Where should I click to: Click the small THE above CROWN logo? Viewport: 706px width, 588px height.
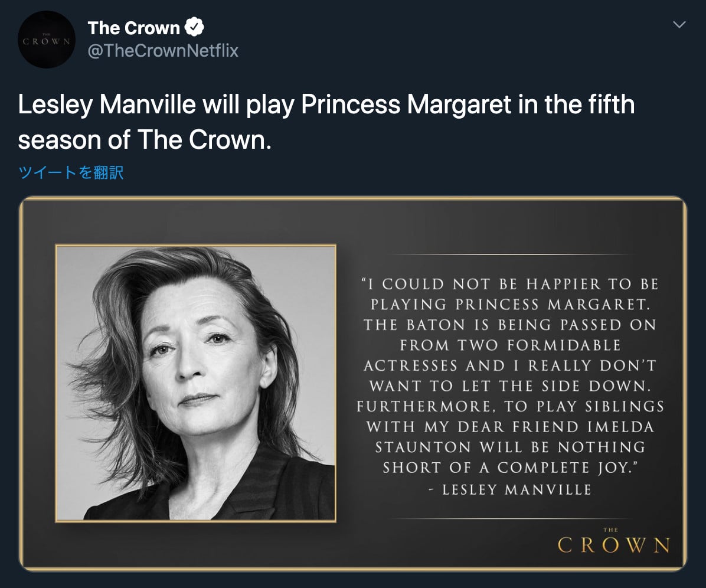click(x=610, y=530)
